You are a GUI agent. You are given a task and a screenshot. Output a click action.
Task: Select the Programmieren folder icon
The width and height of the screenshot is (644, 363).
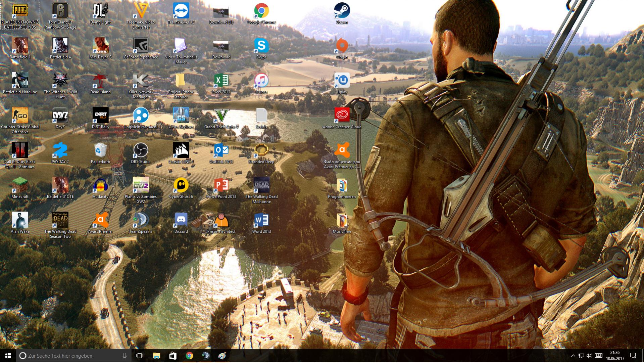[342, 188]
